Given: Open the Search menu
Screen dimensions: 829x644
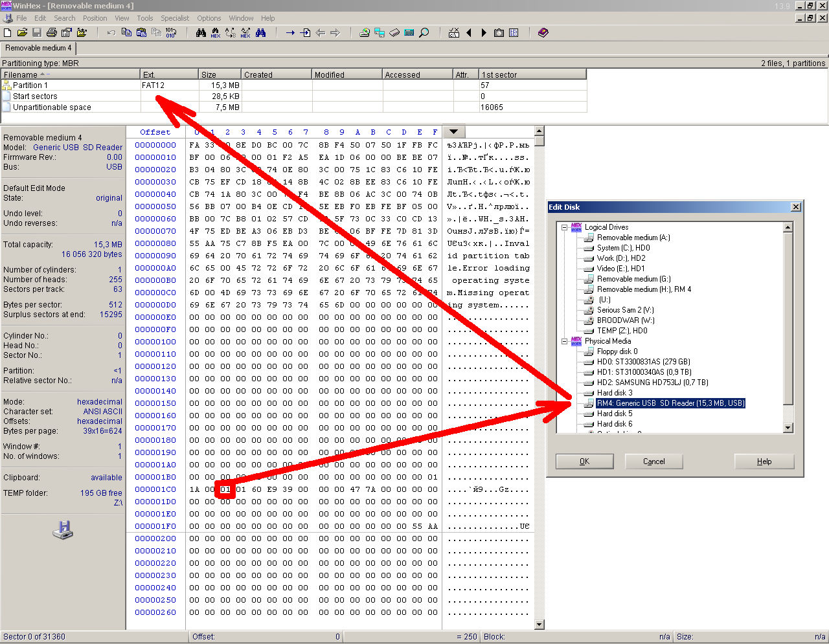Looking at the screenshot, I should coord(64,18).
